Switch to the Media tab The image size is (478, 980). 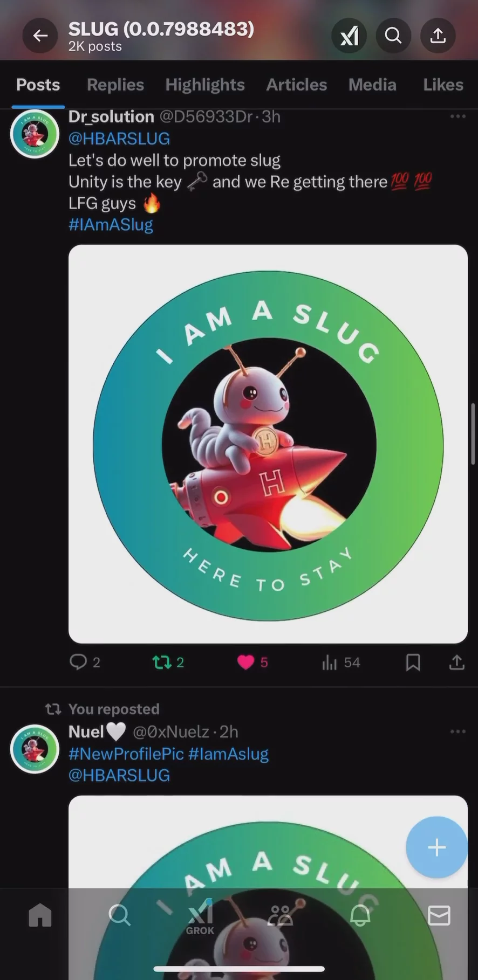(372, 85)
